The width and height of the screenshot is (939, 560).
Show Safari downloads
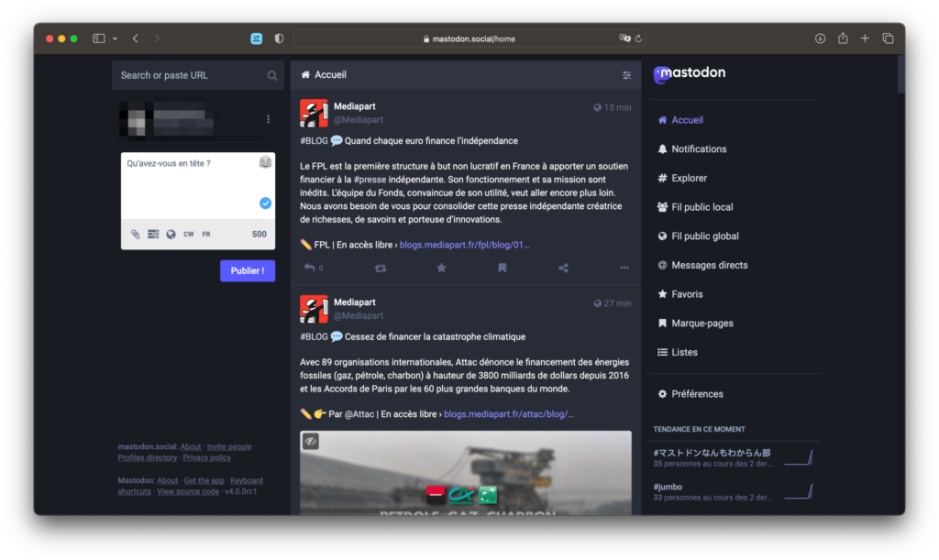[x=820, y=38]
